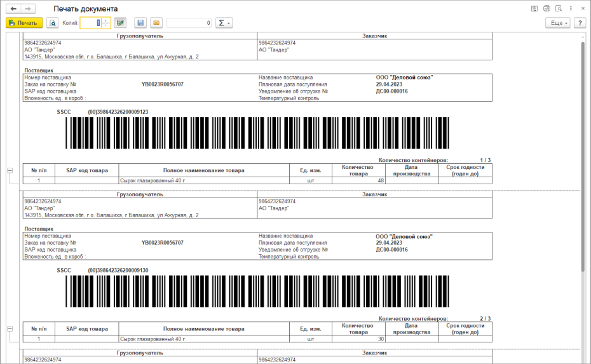
Task: Click the sum value field showing 0
Action: point(189,23)
